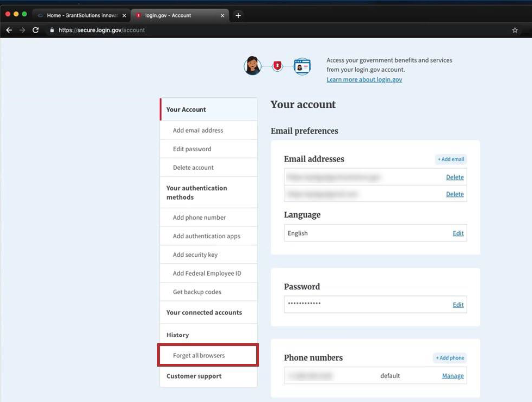532x402 pixels.
Task: Open the Learn more about login.gov link
Action: (x=364, y=79)
